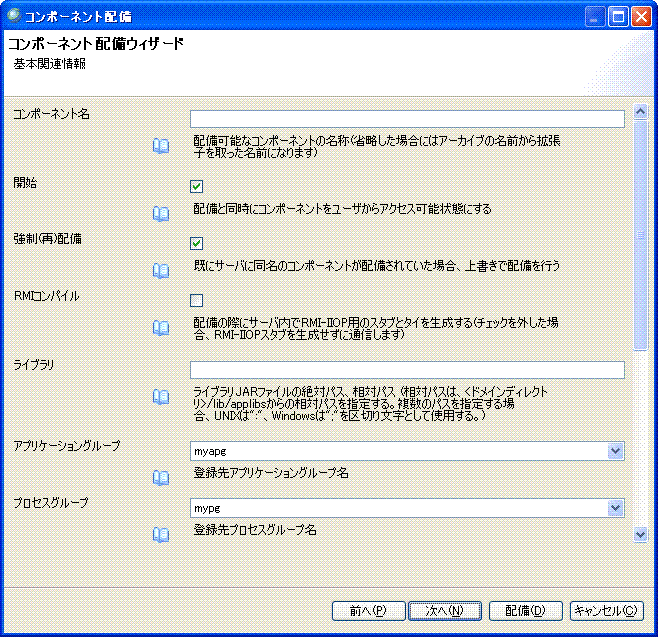The height and width of the screenshot is (637, 658).
Task: Disable the 強制(再)配備 checkbox
Action: [197, 243]
